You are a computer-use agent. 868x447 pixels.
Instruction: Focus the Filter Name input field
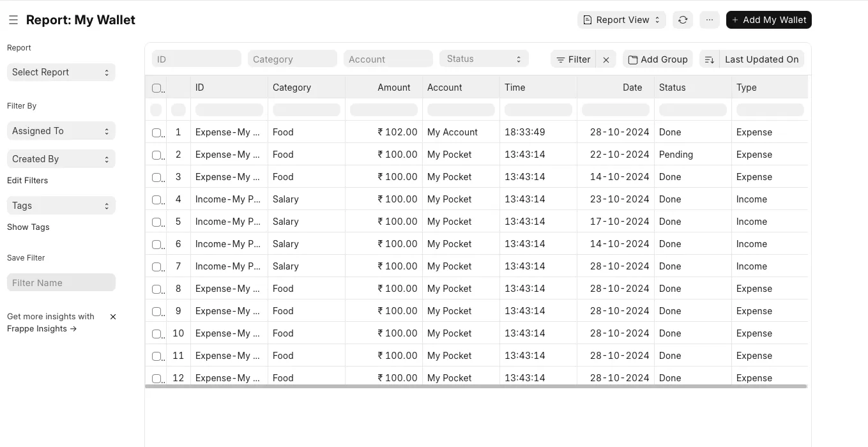pyautogui.click(x=61, y=283)
